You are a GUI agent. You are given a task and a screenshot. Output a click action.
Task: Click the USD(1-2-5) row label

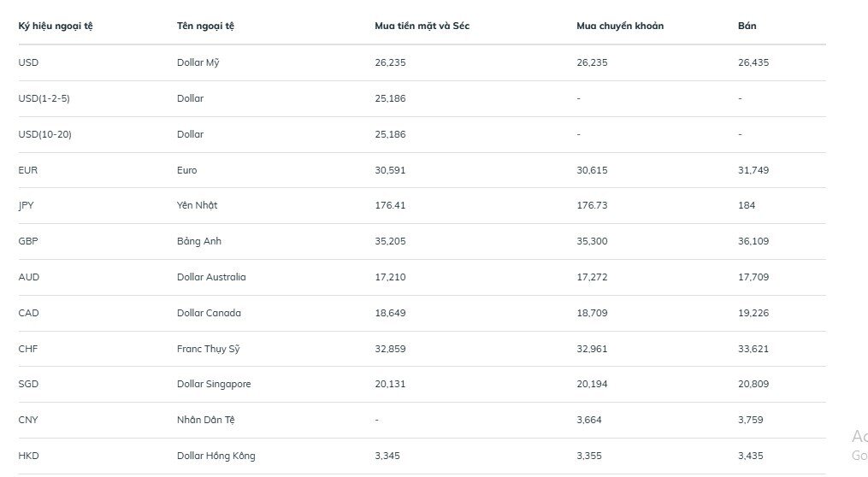(x=44, y=98)
